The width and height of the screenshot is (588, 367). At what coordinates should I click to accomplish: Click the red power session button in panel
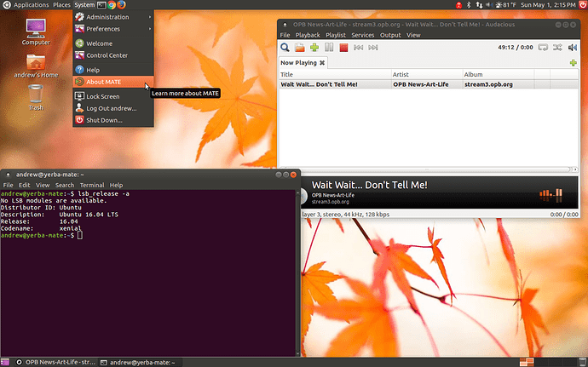(x=583, y=4)
